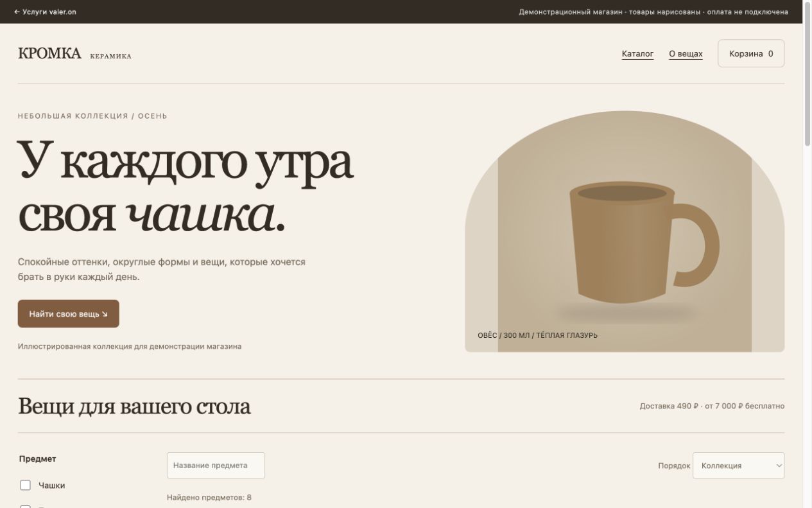Click 'НЕБОЛЬШАЯ КОЛЛЕКЦИЯ / ОСЕНЬ' label
The height and width of the screenshot is (508, 812).
[x=92, y=116]
